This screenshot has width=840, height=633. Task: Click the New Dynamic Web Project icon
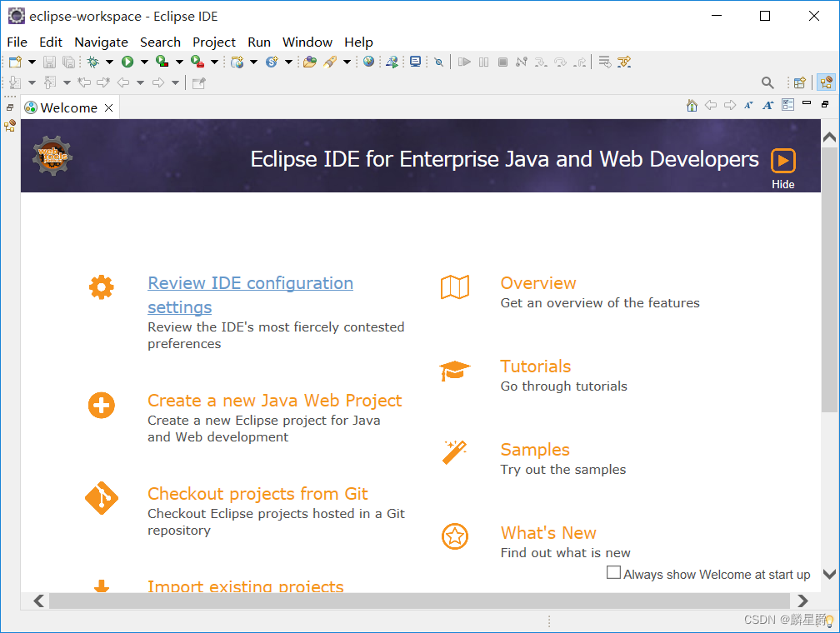237,62
